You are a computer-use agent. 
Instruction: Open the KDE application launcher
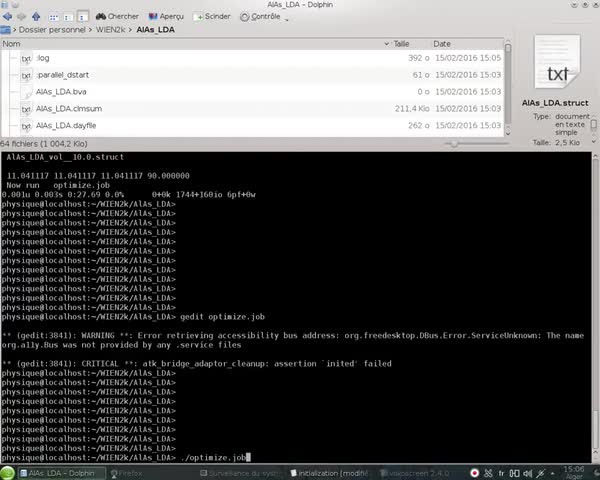(7, 473)
